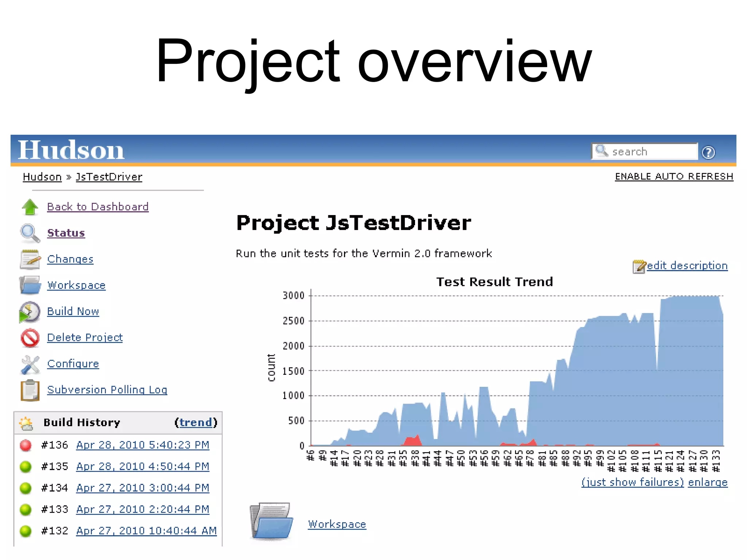Click the Build Now clock icon
Screen dimensions: 747x560
pos(30,312)
